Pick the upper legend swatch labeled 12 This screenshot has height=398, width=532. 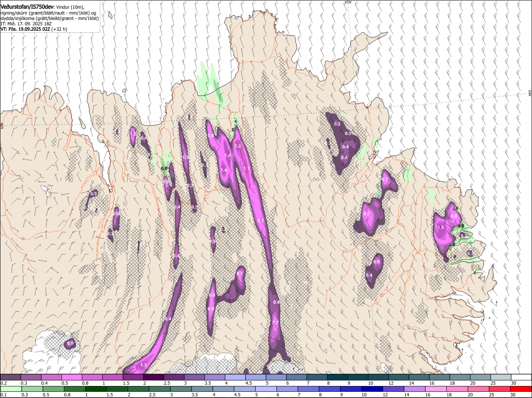coord(399,377)
